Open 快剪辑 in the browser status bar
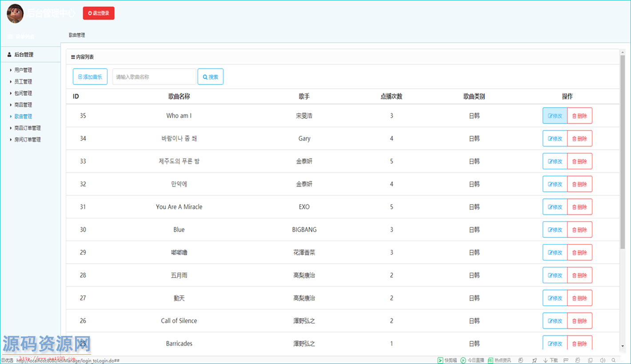The width and height of the screenshot is (631, 364). point(447,360)
